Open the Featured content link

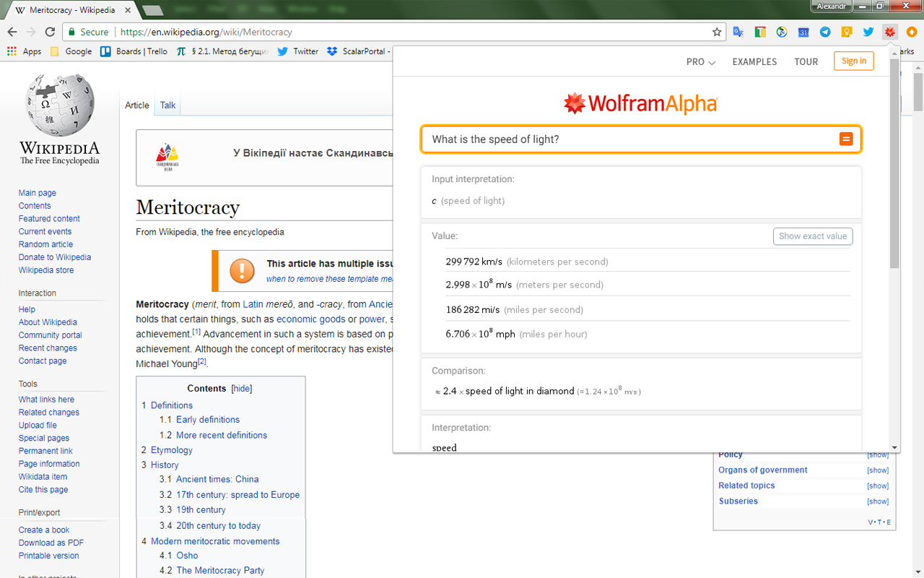click(x=49, y=219)
